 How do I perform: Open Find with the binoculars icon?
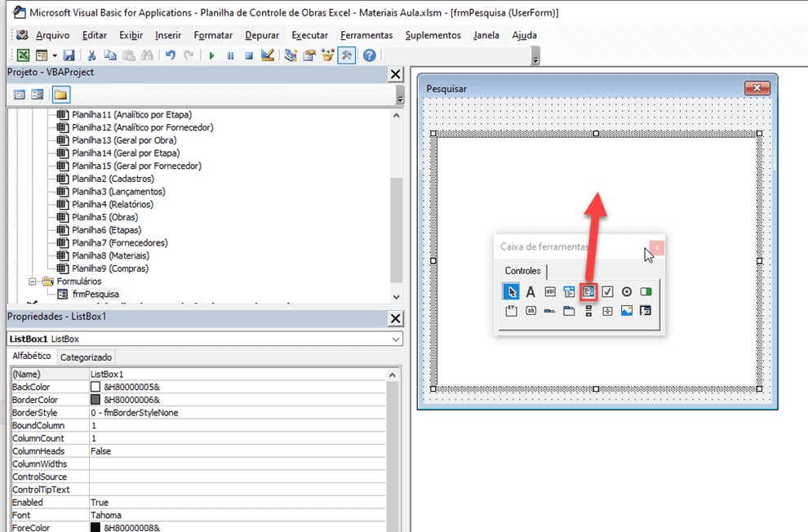[148, 55]
